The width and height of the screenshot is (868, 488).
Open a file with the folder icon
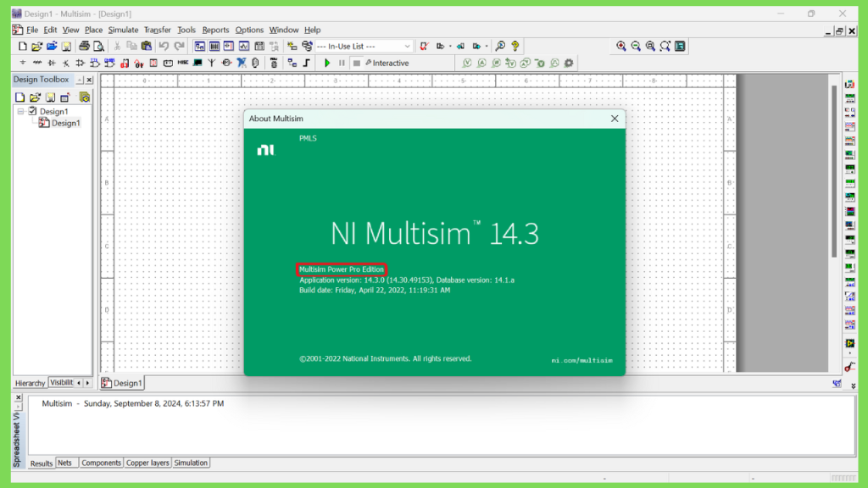(x=36, y=47)
